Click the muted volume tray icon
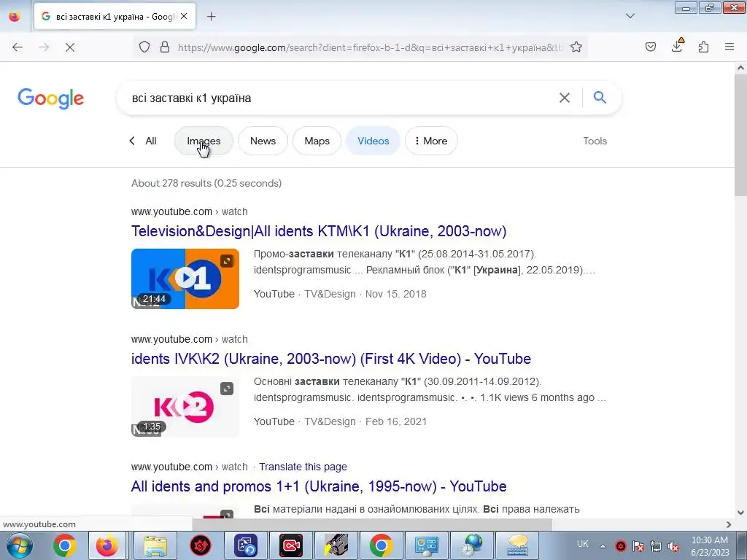Viewport: 747px width, 560px height. 673,546
